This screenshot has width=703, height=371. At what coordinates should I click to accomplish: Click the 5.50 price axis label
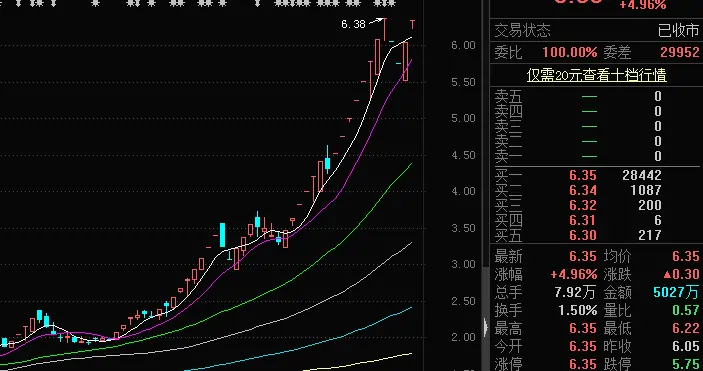464,82
